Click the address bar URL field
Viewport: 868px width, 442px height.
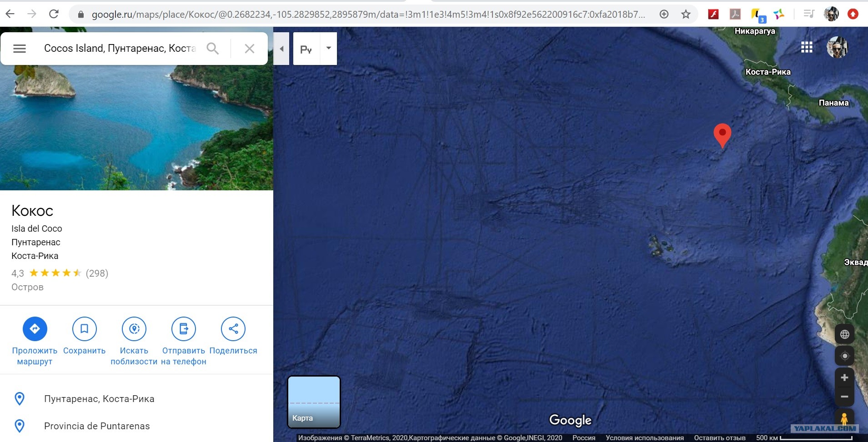click(368, 15)
